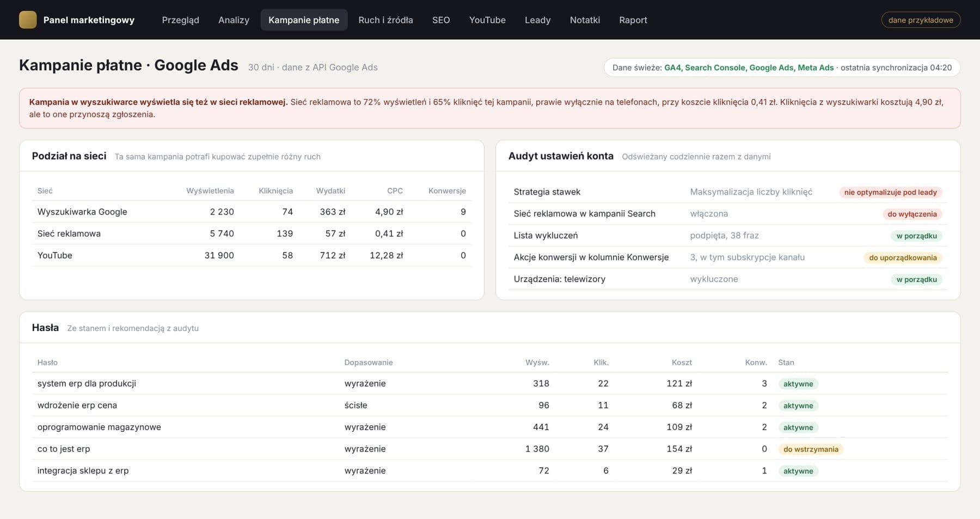Click 'Maksymalizacja liczby kliknięć' value
Image resolution: width=980 pixels, height=519 pixels.
pyautogui.click(x=751, y=192)
